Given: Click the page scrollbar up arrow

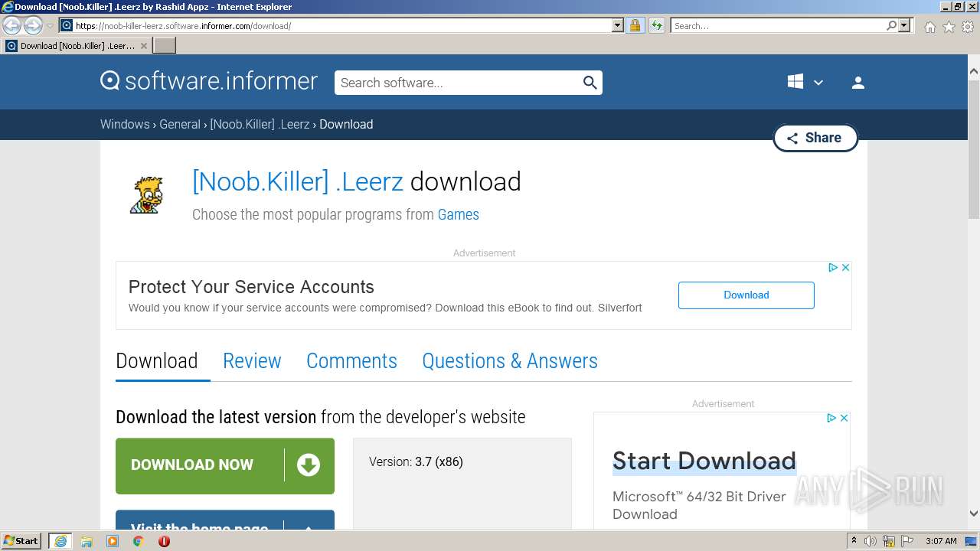Looking at the screenshot, I should [x=974, y=72].
